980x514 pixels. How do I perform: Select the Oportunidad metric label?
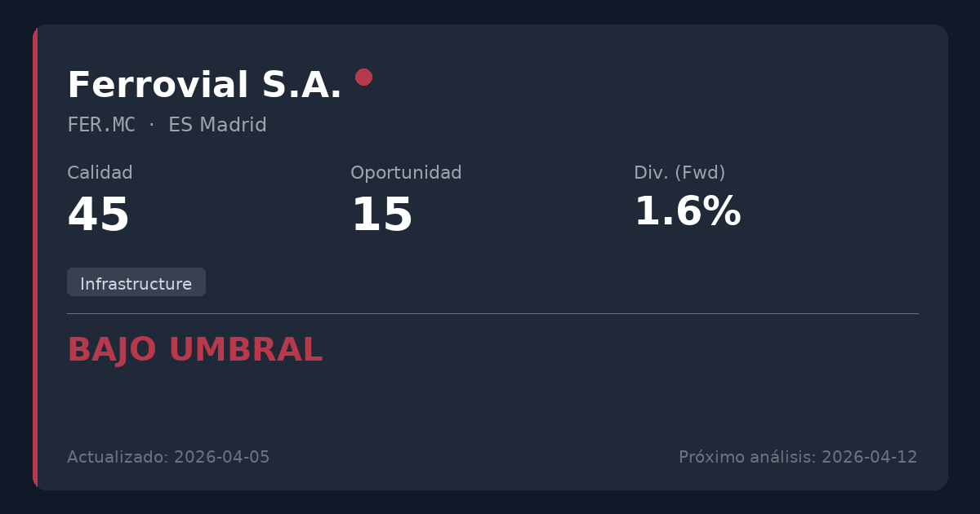[x=406, y=173]
